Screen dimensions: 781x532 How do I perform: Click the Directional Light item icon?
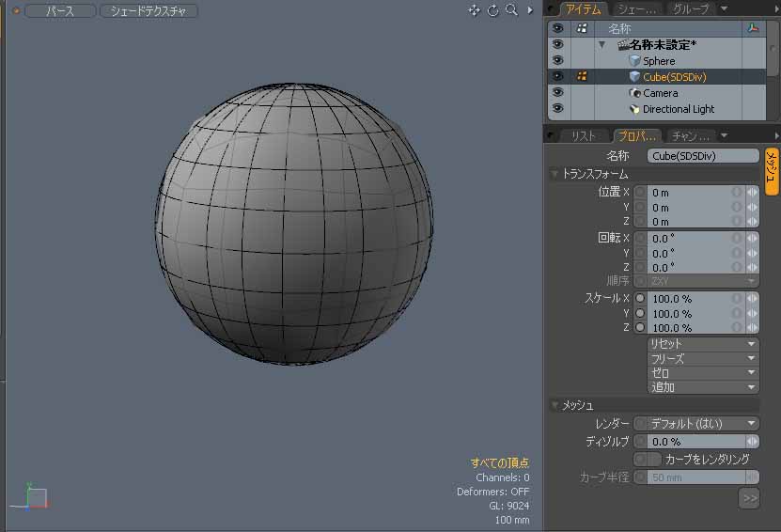[634, 109]
